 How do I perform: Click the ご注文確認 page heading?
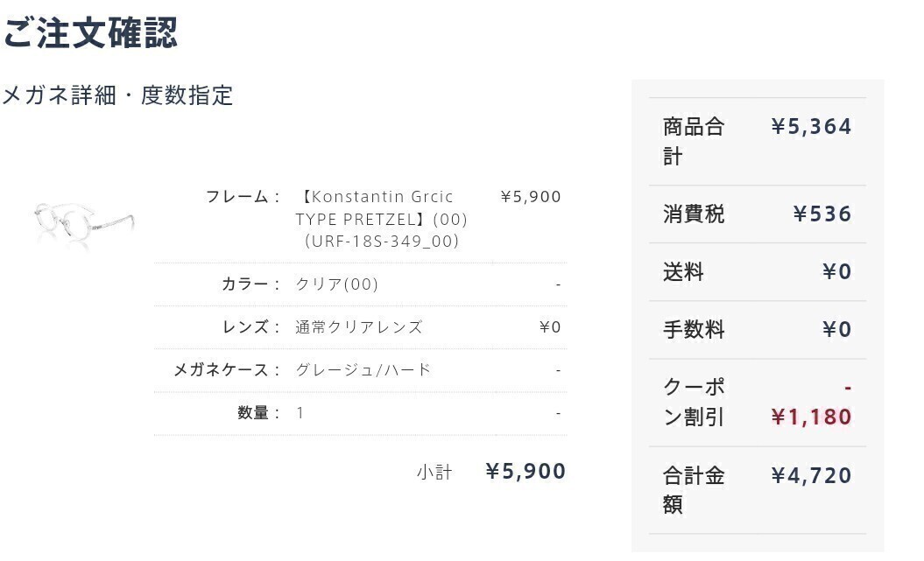[x=90, y=32]
